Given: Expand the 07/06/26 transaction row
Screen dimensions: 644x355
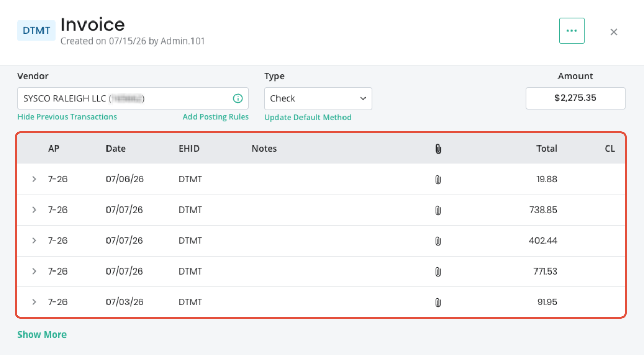Looking at the screenshot, I should click(x=34, y=179).
